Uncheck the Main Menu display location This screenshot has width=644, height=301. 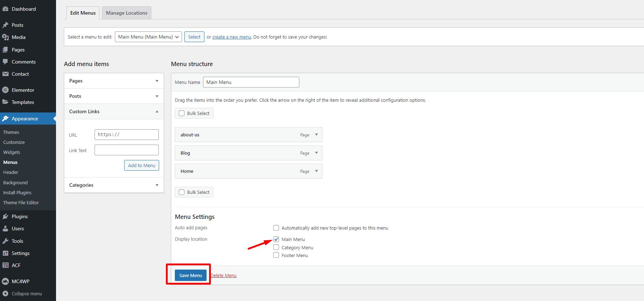[276, 239]
